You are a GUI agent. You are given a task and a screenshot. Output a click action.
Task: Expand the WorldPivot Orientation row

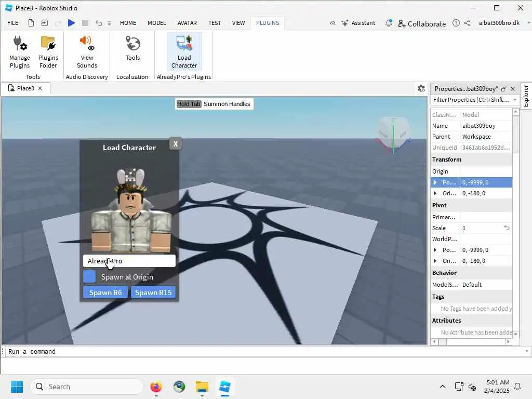point(435,261)
